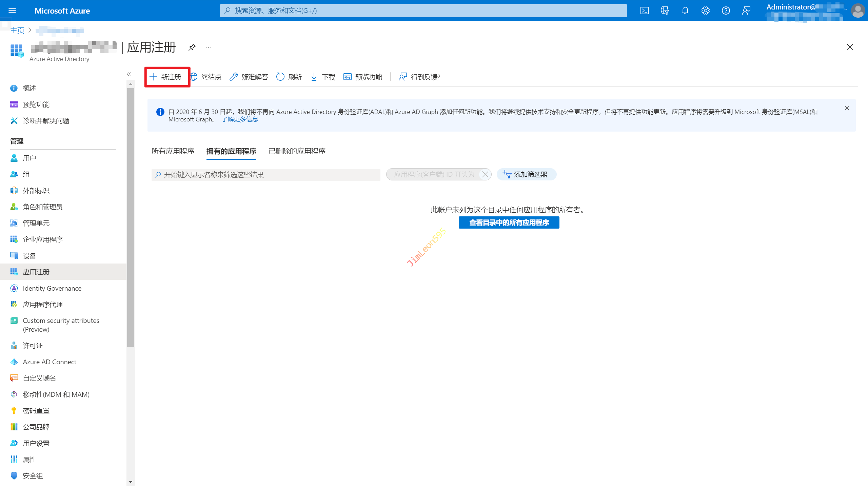Collapse the left sidebar with double chevron
This screenshot has height=486, width=868.
point(129,74)
